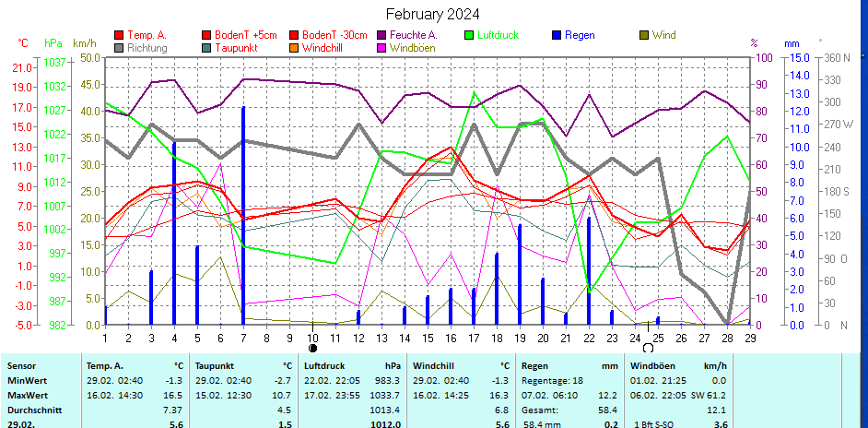Click the Taupunkt legend label
868x428 pixels.
[x=237, y=48]
